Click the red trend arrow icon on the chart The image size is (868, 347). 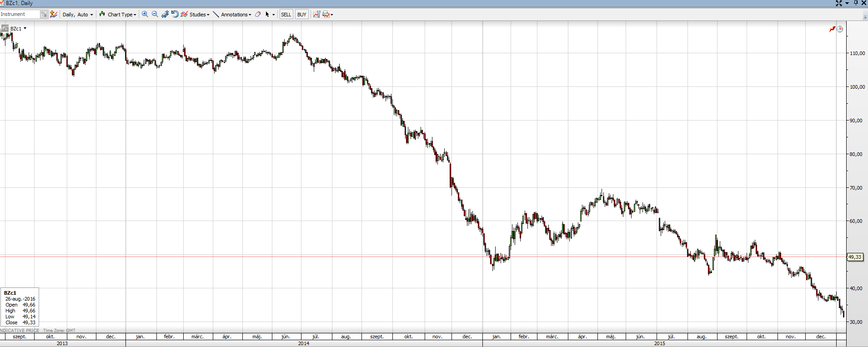point(832,29)
